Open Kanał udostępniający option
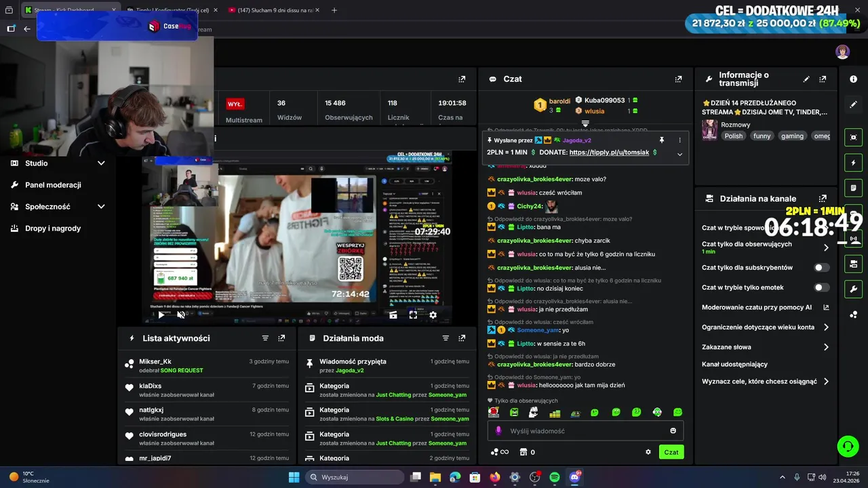This screenshot has width=868, height=488. [734, 364]
